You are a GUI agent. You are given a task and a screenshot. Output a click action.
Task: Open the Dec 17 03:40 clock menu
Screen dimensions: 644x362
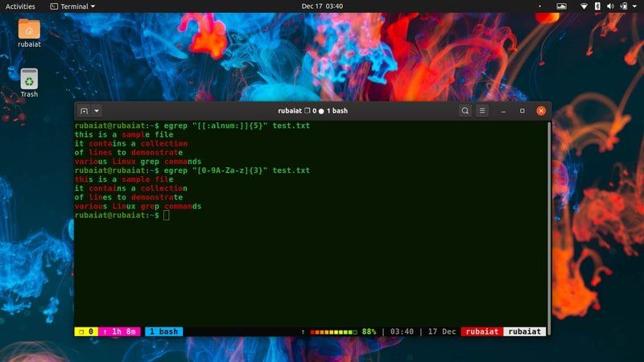point(322,6)
